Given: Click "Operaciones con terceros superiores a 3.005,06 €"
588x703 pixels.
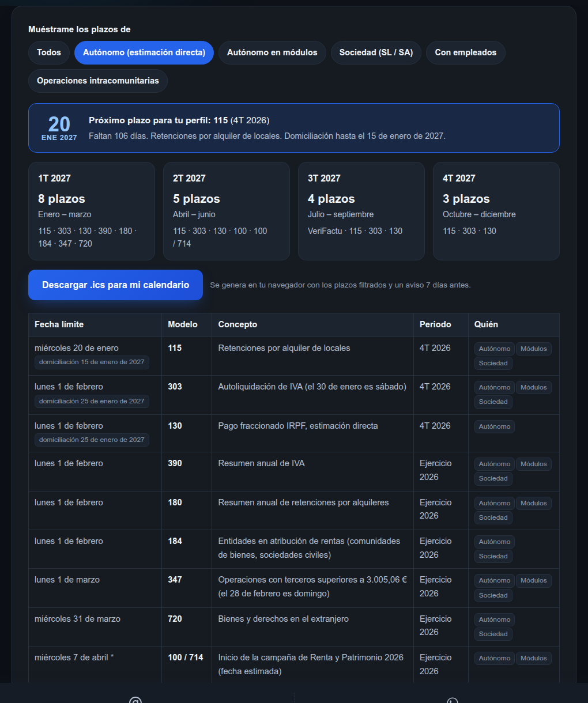Looking at the screenshot, I should (312, 580).
